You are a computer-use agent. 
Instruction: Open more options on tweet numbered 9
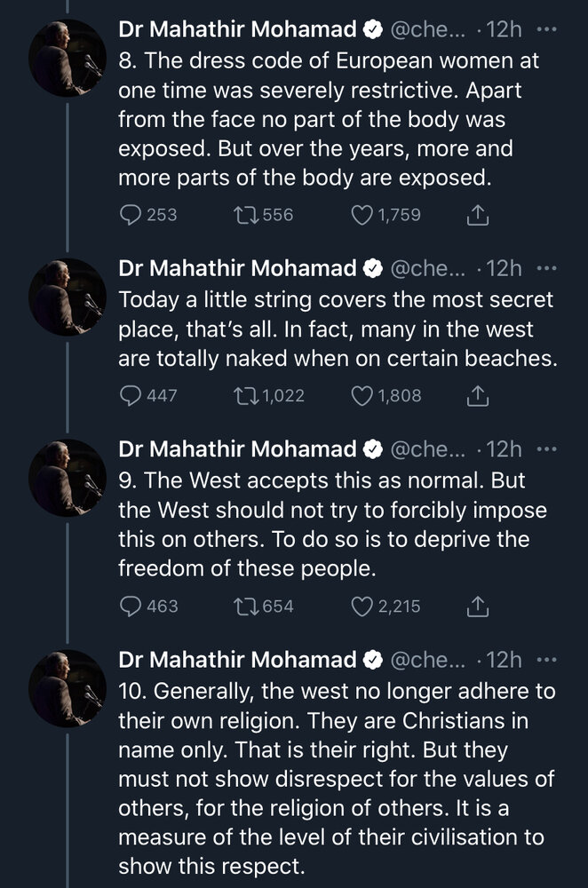pos(546,449)
